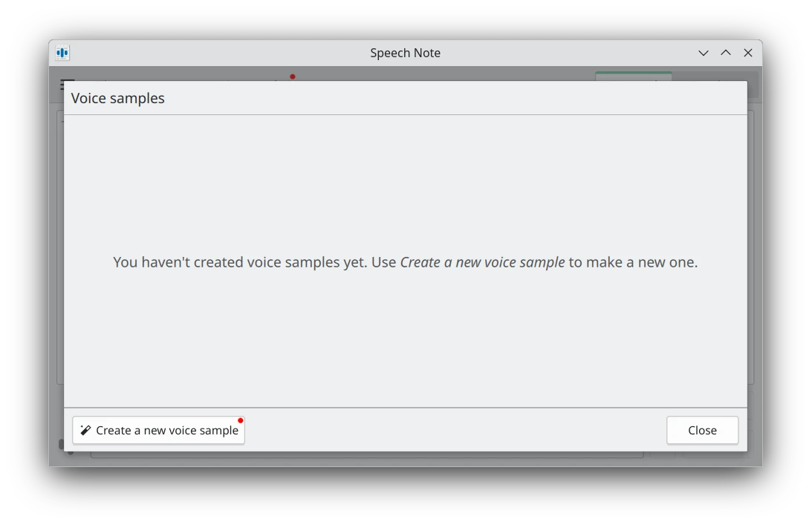This screenshot has height=525, width=812.
Task: Click the red indicator dot above the dialog
Action: 293,76
